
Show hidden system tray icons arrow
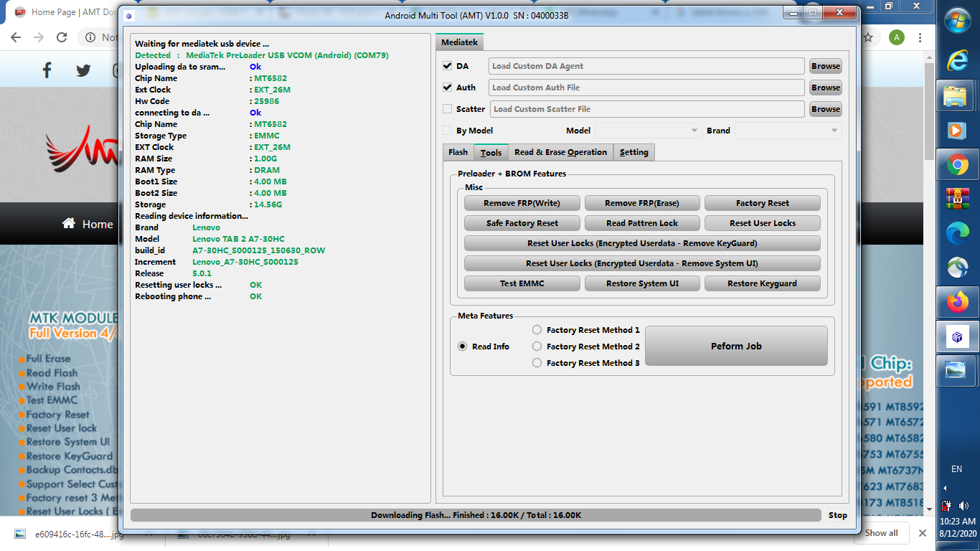pos(945,488)
